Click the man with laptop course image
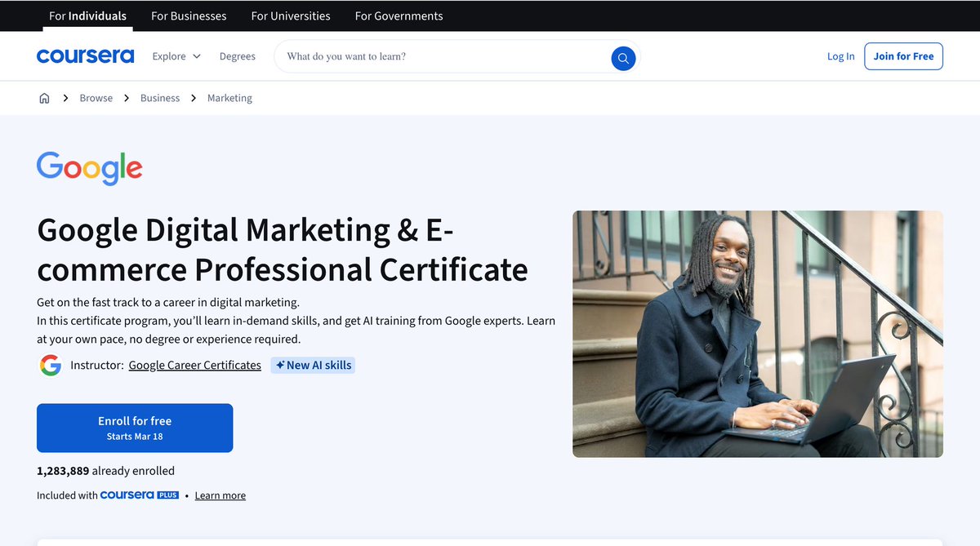 point(758,334)
